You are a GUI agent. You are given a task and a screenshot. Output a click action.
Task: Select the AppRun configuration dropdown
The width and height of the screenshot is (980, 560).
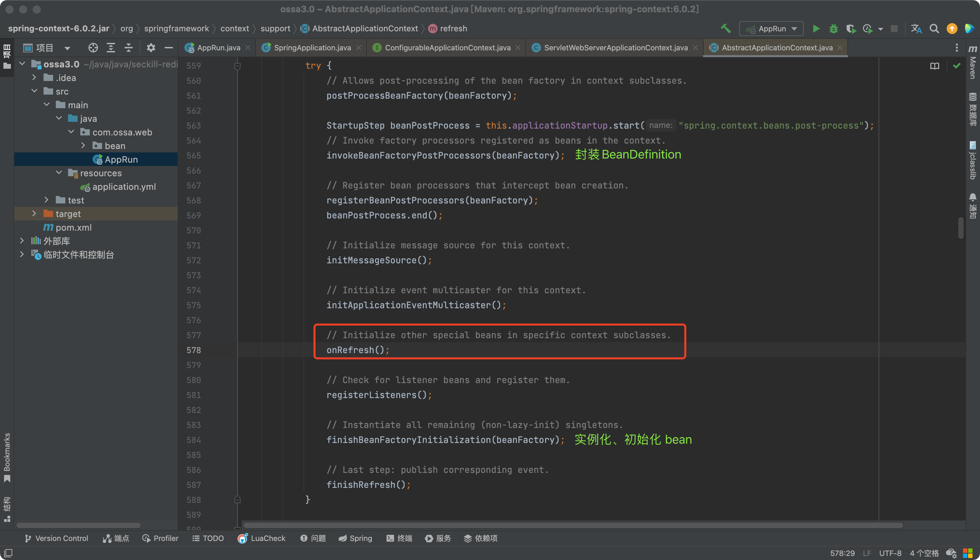pyautogui.click(x=772, y=28)
